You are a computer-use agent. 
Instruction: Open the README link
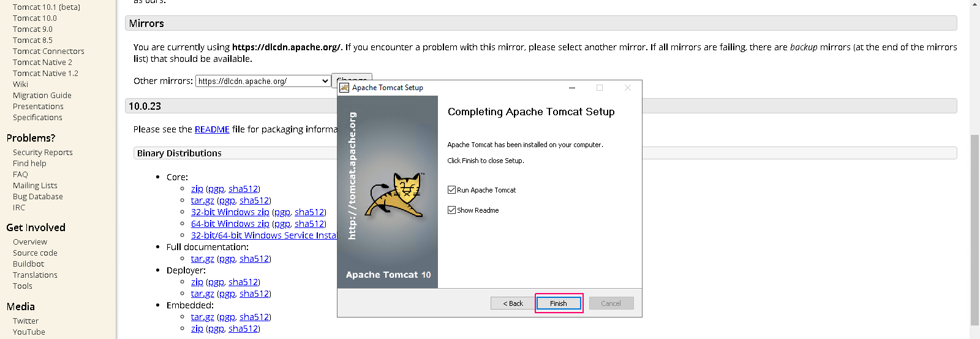(212, 129)
